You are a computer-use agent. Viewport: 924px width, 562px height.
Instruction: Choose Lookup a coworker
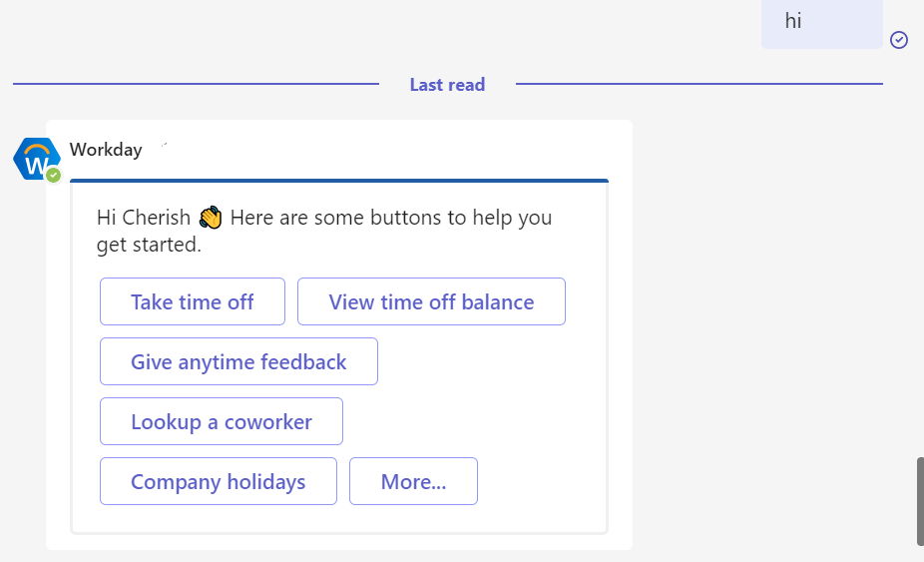point(221,421)
